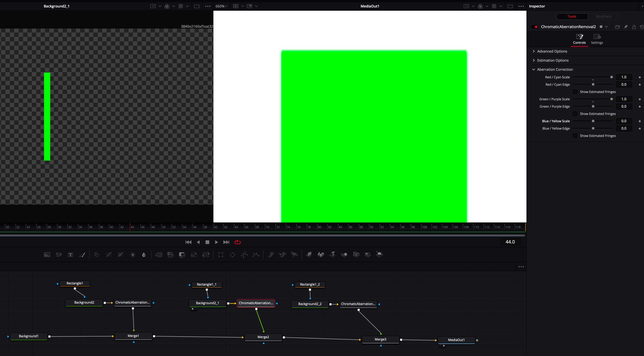Screen dimensions: 644x356
Task: Add a Color Corrector tool
Action: click(97, 254)
